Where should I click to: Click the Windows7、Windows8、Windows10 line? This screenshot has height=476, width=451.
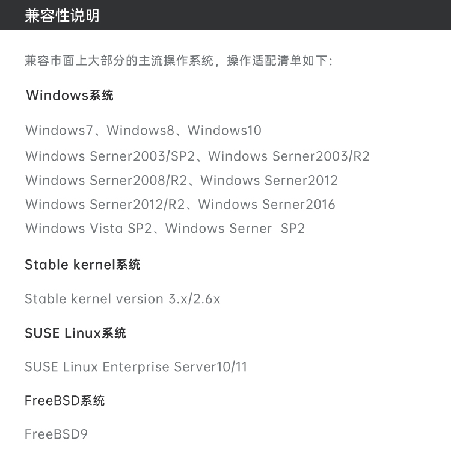[x=144, y=130]
